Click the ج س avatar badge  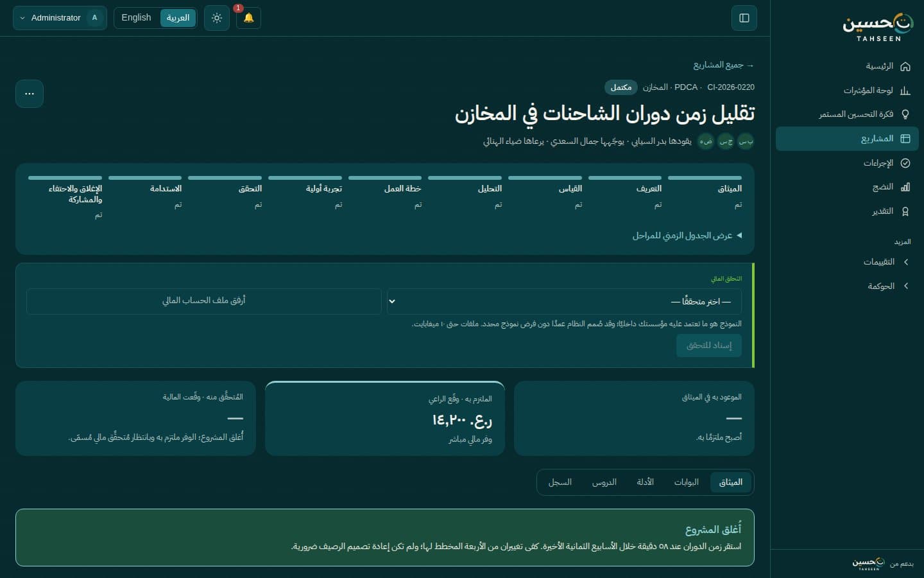(x=726, y=141)
